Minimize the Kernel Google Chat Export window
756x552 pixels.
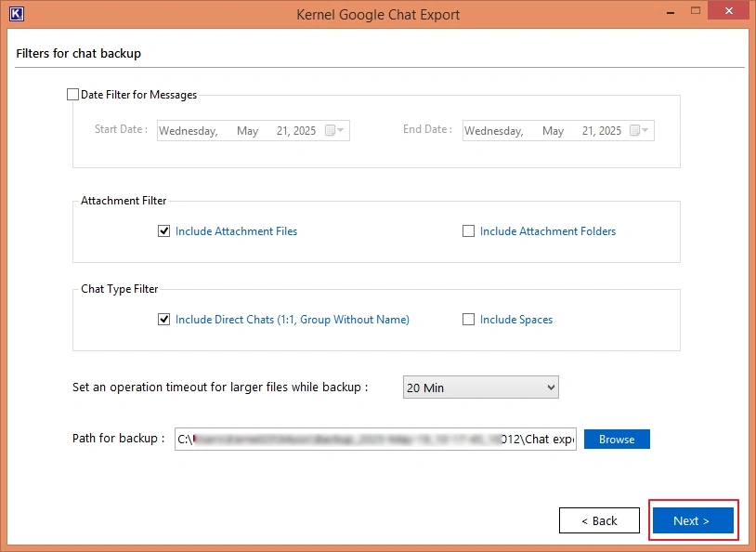click(671, 11)
